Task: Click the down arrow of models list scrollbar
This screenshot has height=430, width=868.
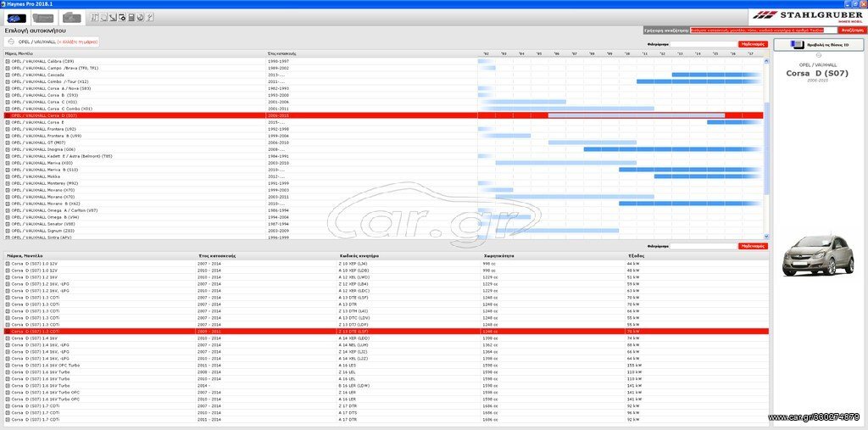Action: coord(766,236)
